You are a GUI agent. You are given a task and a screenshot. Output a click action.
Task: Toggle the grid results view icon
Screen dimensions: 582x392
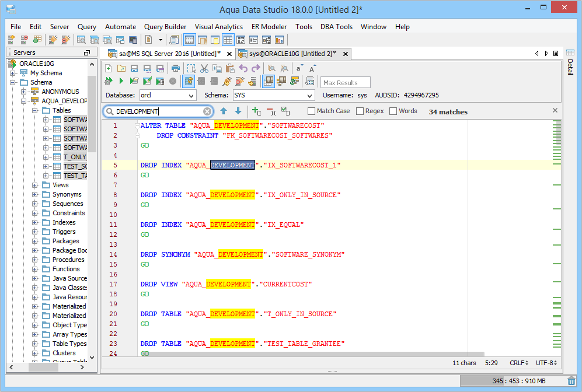point(269,81)
